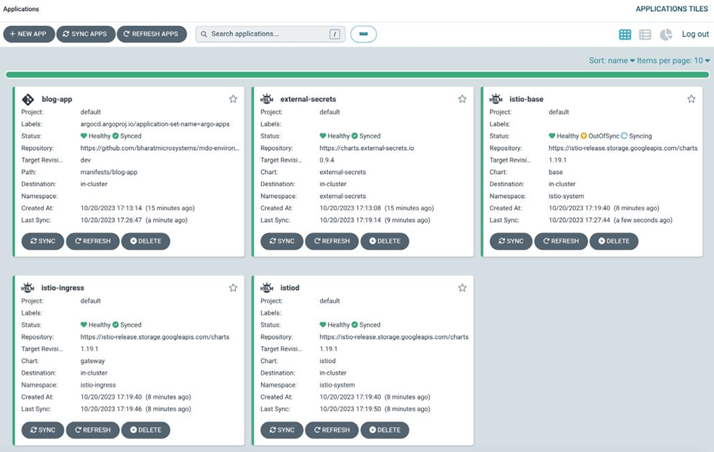Switch to the list view

point(645,34)
